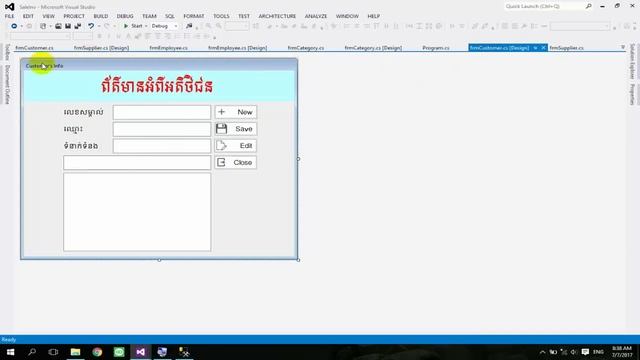Screen dimensions: 640x360
Task: Open the DEBUG menu
Action: point(125,16)
